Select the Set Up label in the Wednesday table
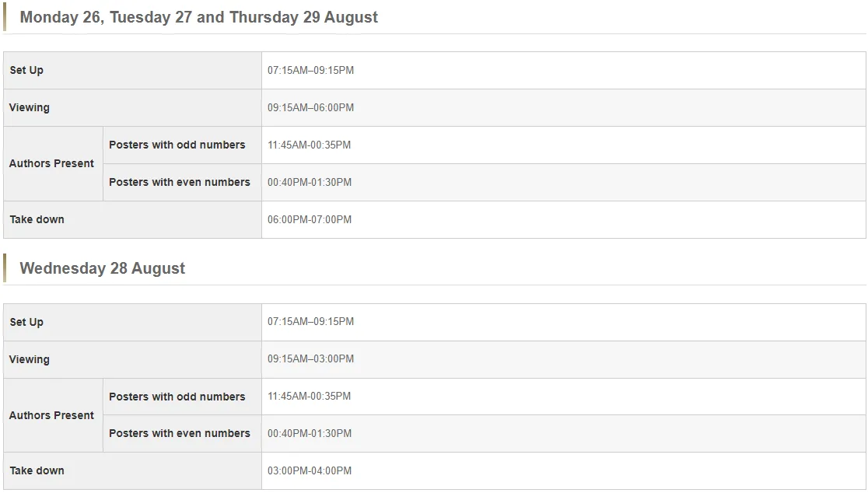This screenshot has width=868, height=493. [x=26, y=322]
